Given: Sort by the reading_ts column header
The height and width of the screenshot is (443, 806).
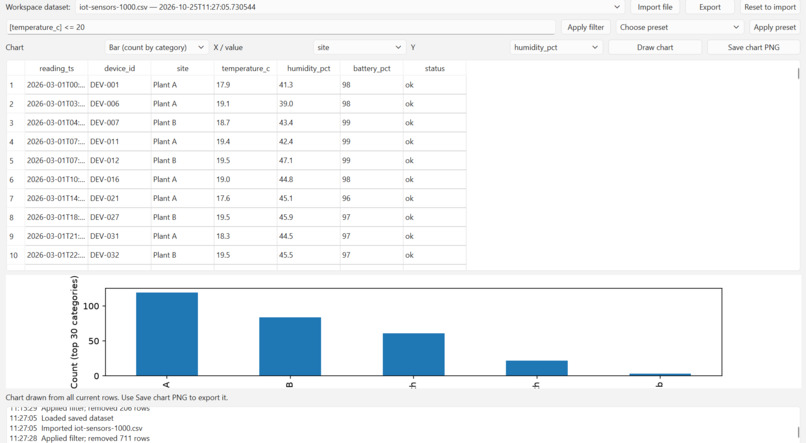Looking at the screenshot, I should tap(57, 68).
